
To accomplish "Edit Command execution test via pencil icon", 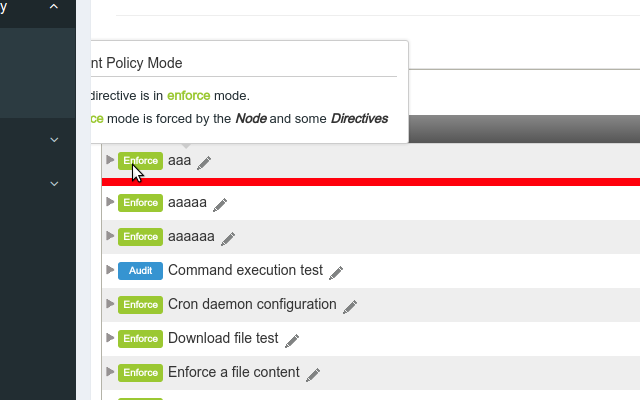I will (336, 273).
